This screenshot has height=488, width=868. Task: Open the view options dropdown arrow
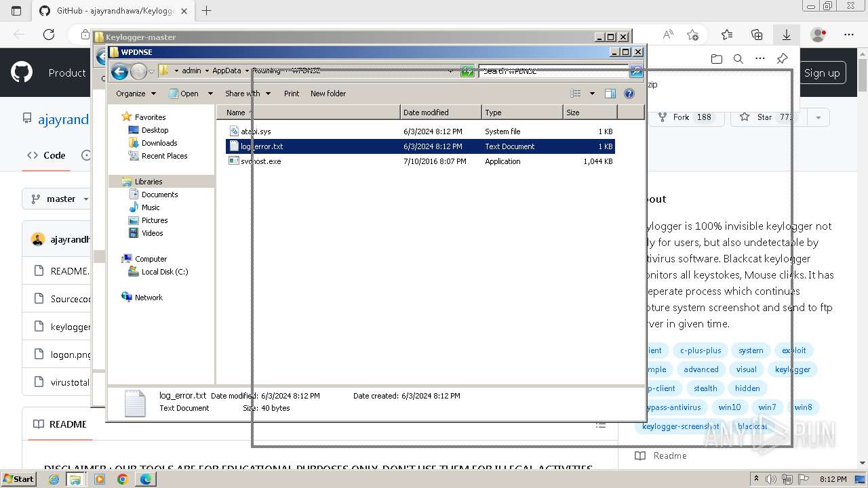coord(592,94)
